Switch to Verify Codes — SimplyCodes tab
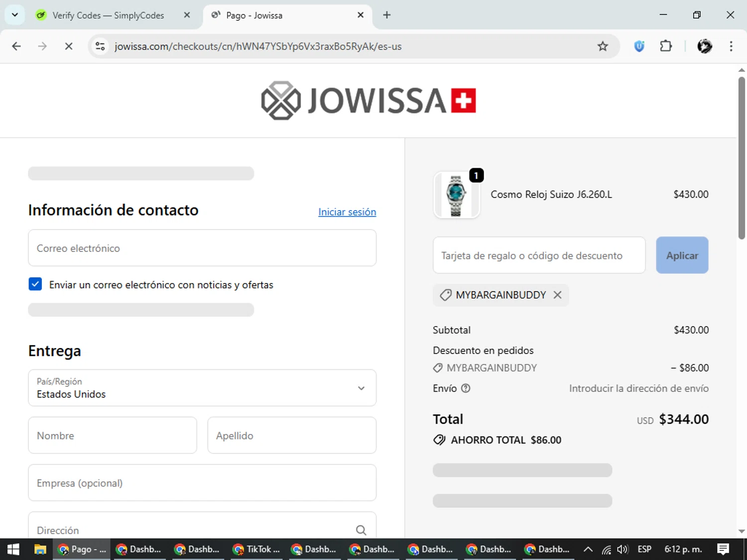The image size is (747, 560). pyautogui.click(x=108, y=15)
